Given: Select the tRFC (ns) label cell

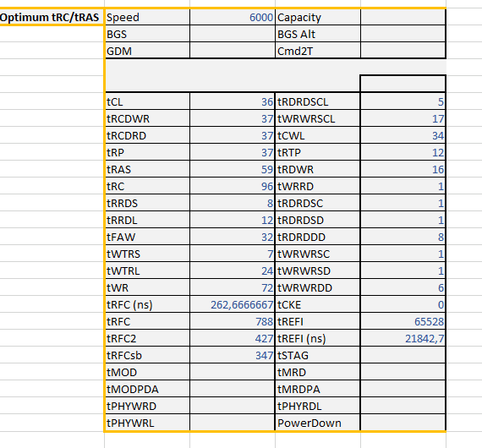Looking at the screenshot, I should [x=147, y=304].
